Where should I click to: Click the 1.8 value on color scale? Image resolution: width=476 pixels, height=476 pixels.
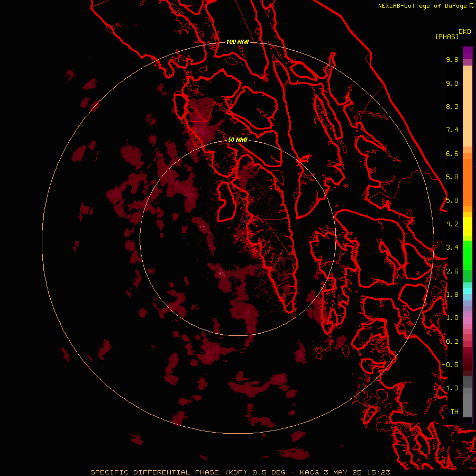click(452, 295)
